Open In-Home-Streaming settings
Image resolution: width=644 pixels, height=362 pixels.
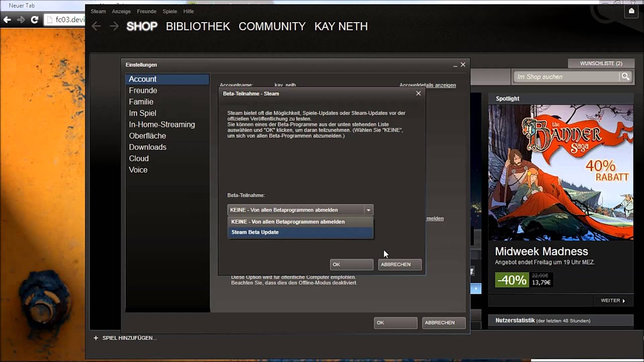(x=167, y=124)
